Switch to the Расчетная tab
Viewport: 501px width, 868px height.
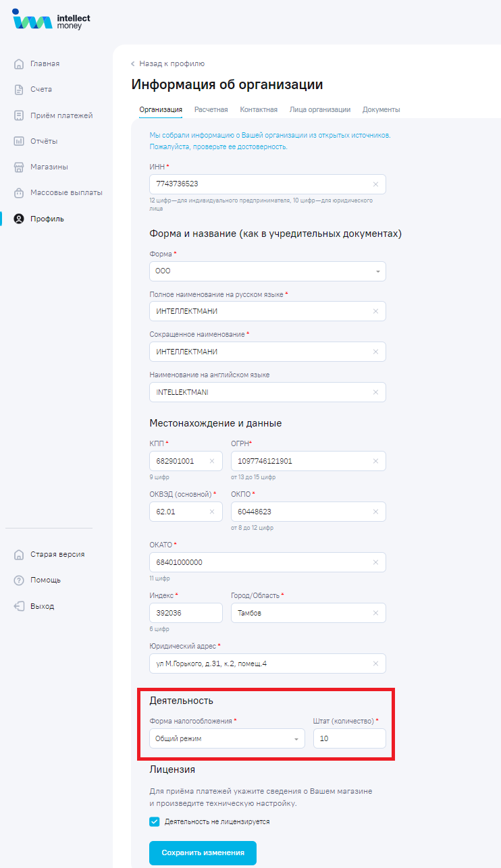point(211,109)
